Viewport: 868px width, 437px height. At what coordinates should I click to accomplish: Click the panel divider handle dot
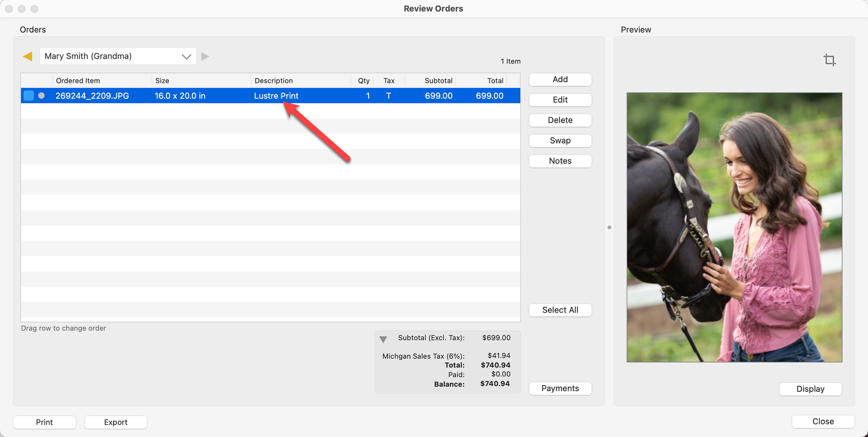click(609, 227)
